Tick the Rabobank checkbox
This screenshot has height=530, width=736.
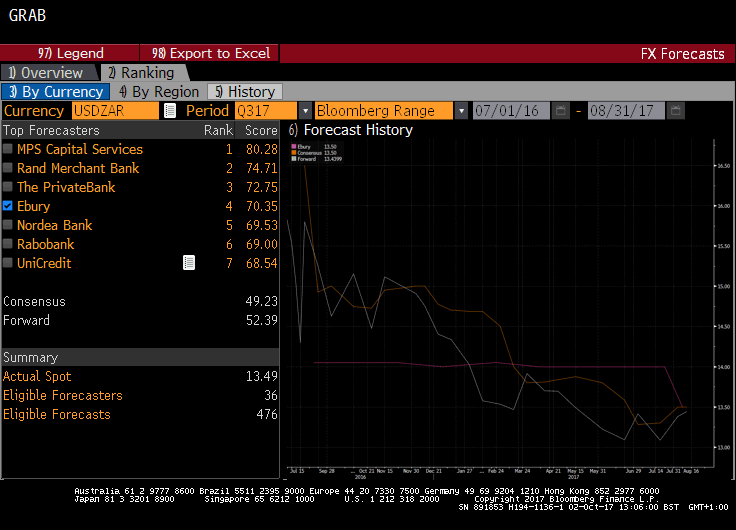(8, 244)
